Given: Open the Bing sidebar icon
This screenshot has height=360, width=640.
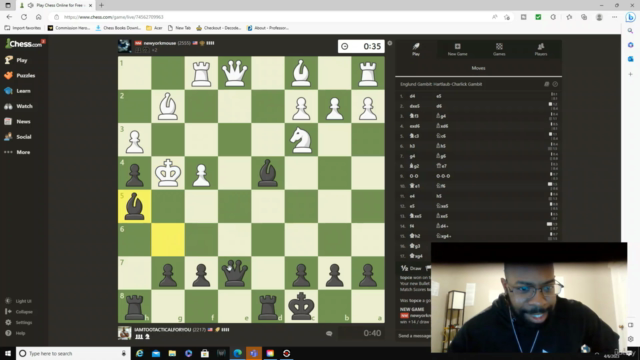Looking at the screenshot, I should pyautogui.click(x=631, y=17).
